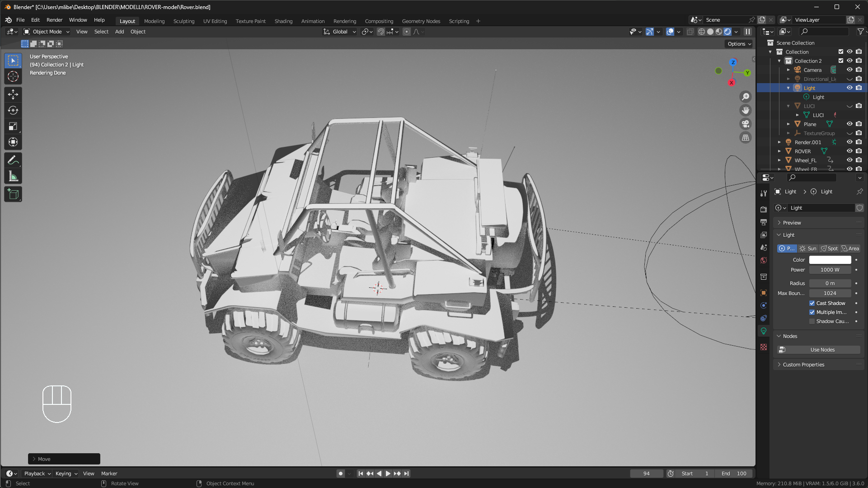Select the Move tool
The image size is (868, 488).
click(13, 94)
